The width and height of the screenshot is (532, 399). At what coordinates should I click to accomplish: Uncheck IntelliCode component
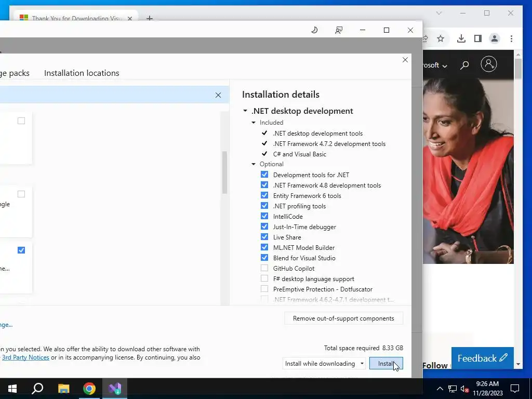click(264, 216)
